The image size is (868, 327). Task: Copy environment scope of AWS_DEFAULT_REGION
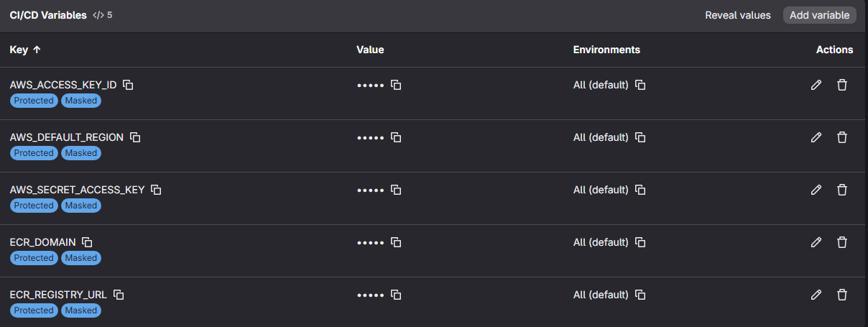pos(640,137)
